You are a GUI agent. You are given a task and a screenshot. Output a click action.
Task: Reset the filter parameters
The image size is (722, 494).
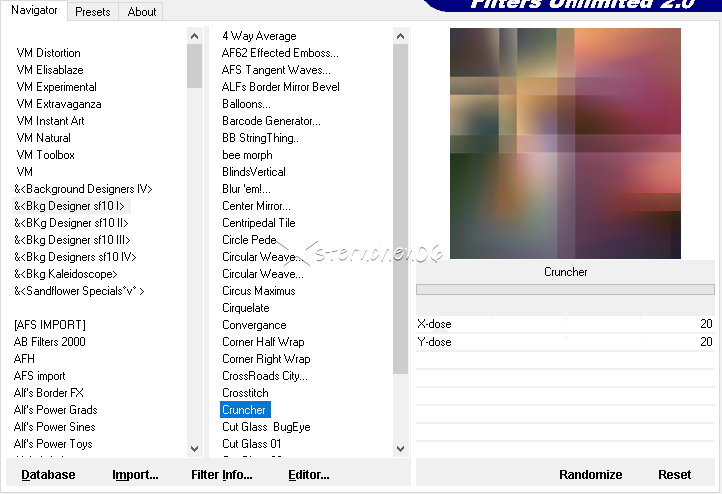click(x=674, y=475)
